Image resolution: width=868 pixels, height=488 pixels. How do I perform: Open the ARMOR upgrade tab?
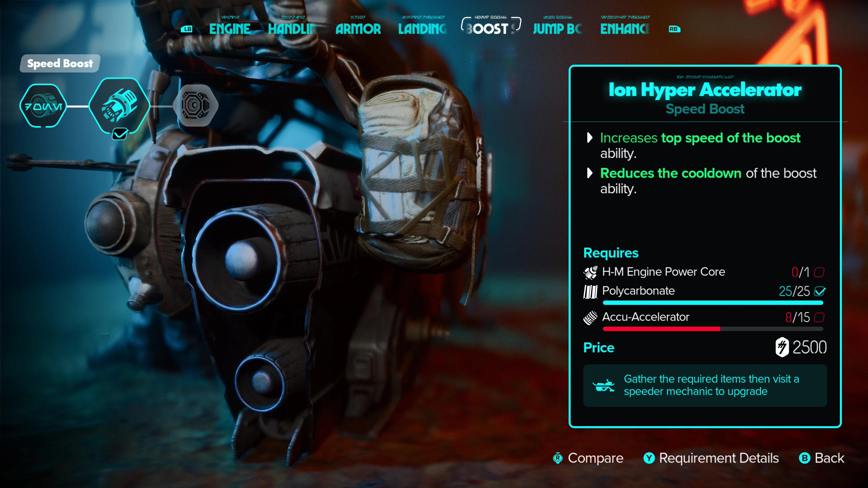(358, 29)
